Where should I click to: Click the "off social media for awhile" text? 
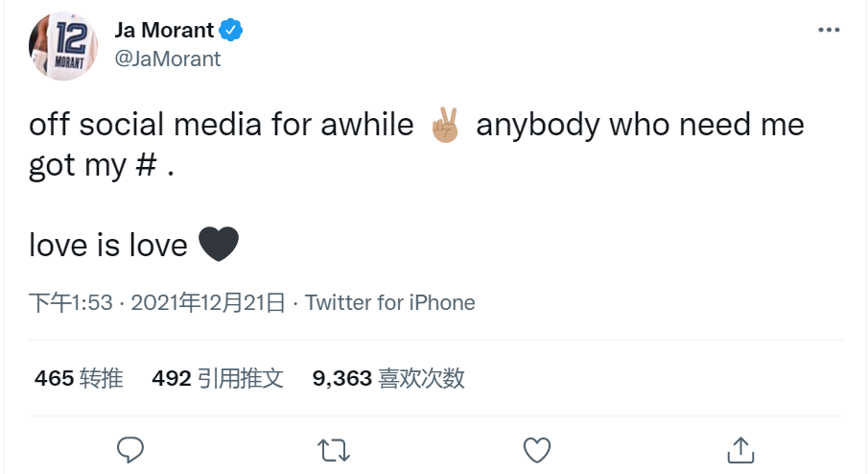click(x=221, y=126)
